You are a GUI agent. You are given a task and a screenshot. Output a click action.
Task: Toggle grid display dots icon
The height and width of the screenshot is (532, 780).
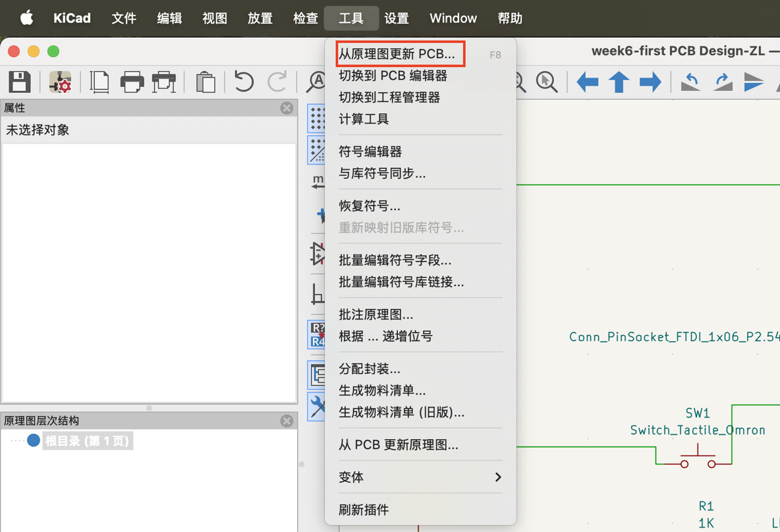point(316,119)
